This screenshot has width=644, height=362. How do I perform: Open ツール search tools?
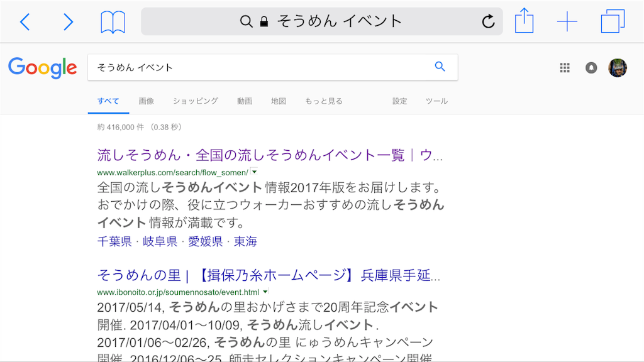436,101
